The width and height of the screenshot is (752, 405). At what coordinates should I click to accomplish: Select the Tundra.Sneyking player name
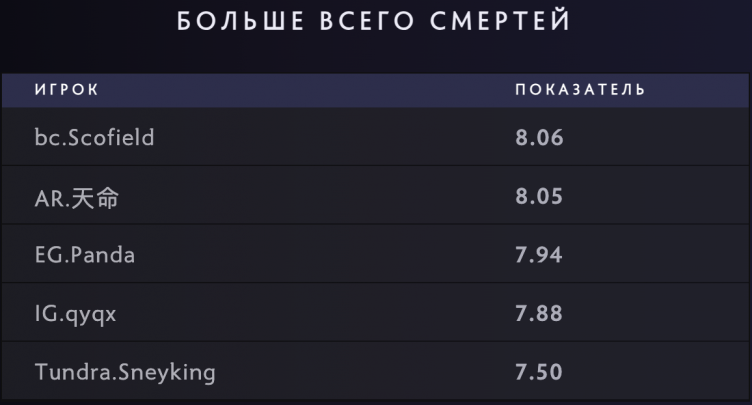coord(125,373)
